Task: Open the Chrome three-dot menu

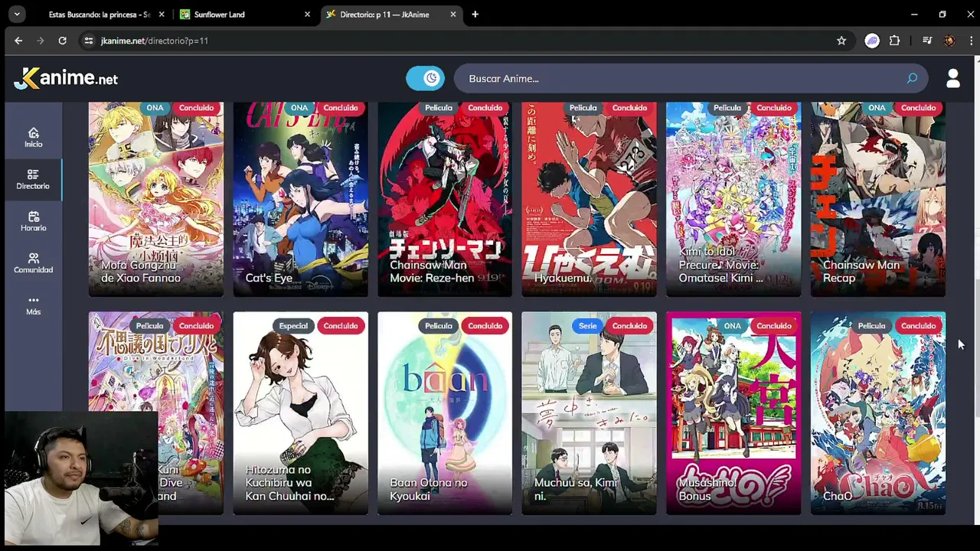Action: pos(971,41)
